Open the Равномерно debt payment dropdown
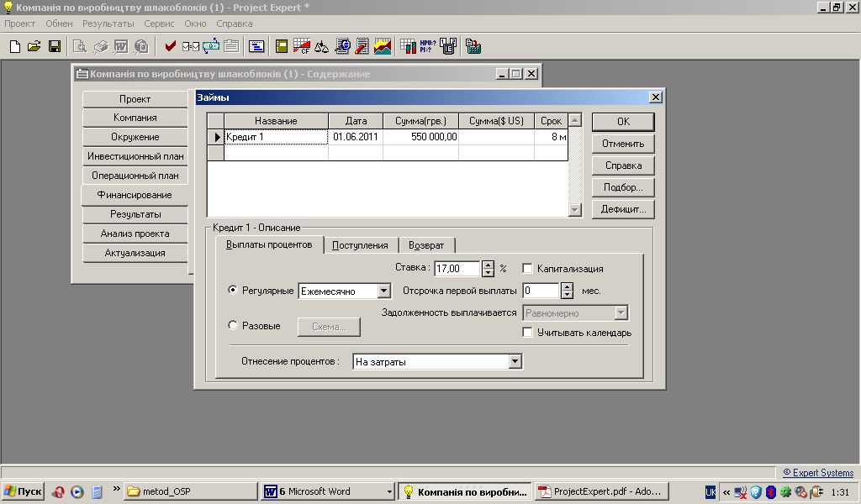Screen dimensions: 861x504 (x=621, y=313)
